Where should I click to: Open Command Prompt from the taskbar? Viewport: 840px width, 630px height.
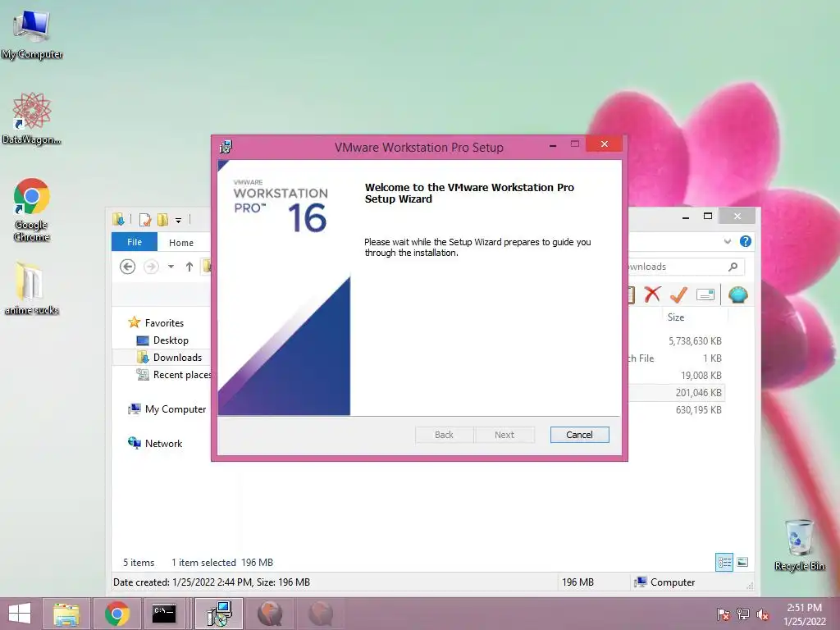(x=164, y=614)
